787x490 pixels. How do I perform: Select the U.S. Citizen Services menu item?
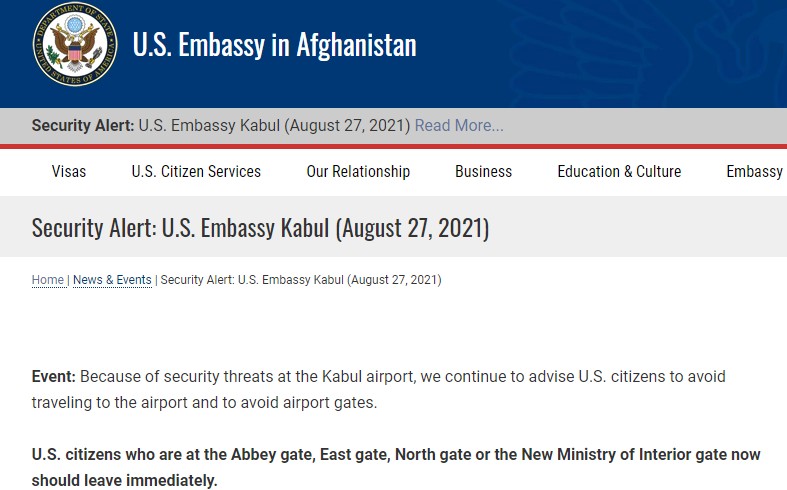pyautogui.click(x=196, y=171)
